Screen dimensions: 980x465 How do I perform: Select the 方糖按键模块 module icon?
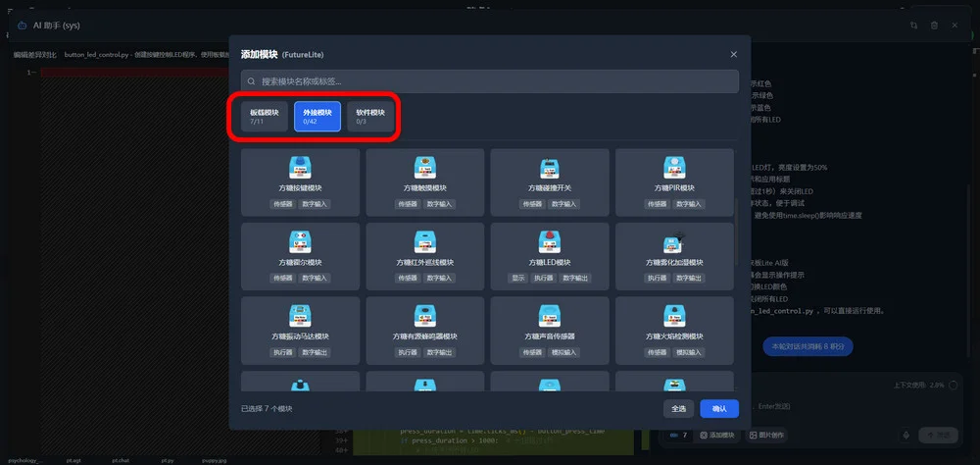point(300,168)
